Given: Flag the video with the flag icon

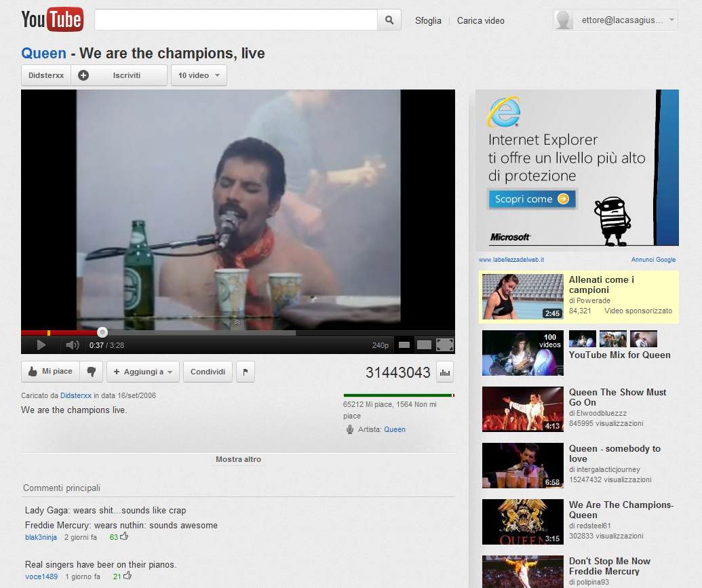Looking at the screenshot, I should (x=246, y=372).
